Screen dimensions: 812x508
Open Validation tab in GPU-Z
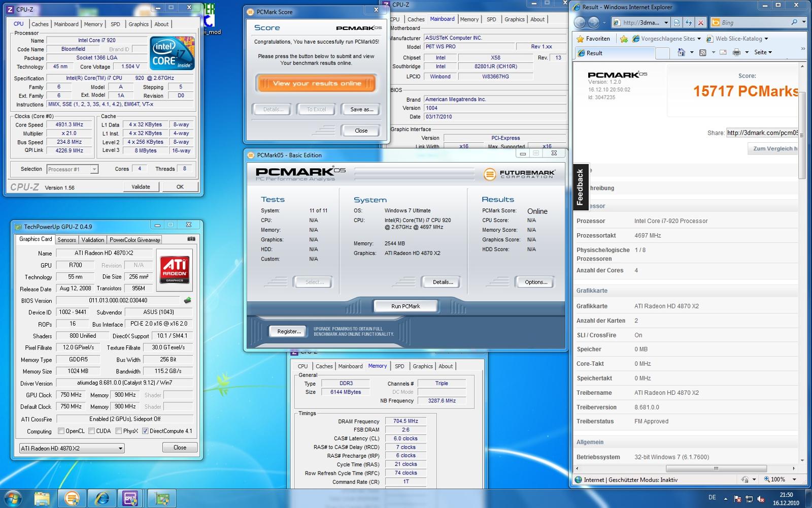[93, 240]
